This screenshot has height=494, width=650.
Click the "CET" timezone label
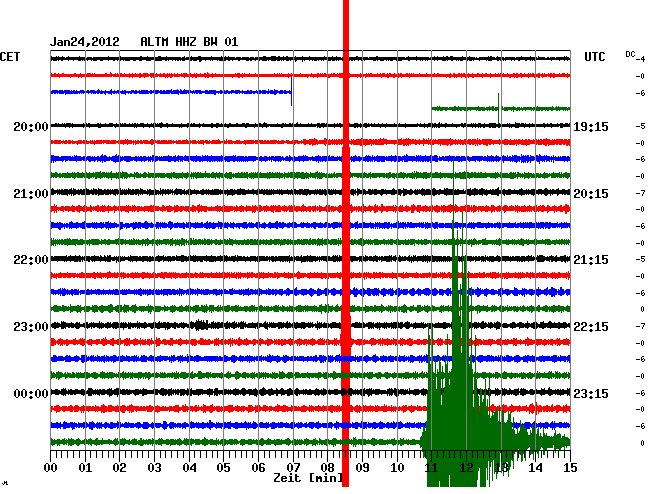tap(10, 57)
